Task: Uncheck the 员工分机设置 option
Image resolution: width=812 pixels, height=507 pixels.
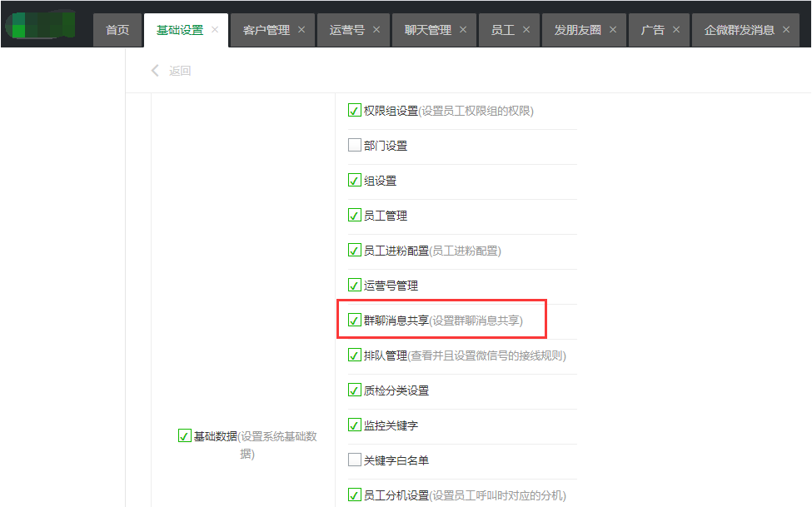Action: [x=354, y=495]
